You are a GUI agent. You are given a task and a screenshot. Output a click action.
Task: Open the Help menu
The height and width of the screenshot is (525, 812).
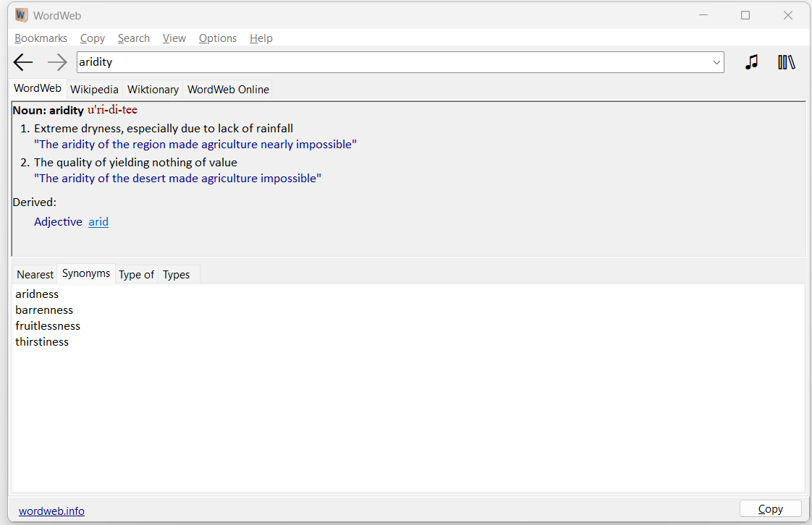coord(261,38)
